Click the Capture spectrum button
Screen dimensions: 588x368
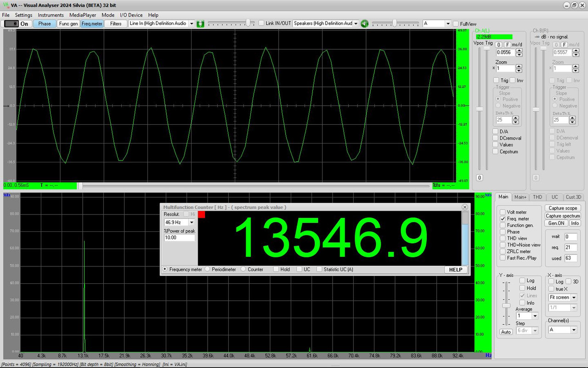pos(563,216)
